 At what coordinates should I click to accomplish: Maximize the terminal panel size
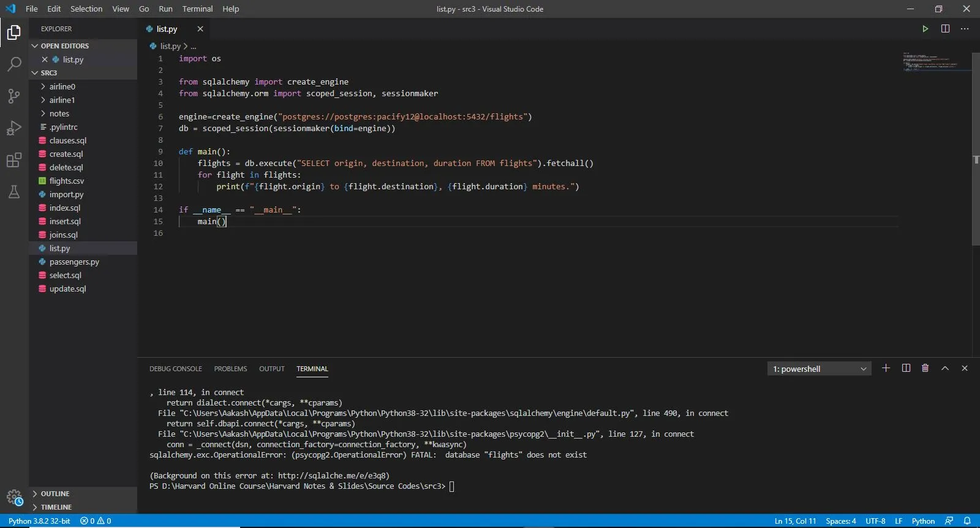pyautogui.click(x=945, y=368)
